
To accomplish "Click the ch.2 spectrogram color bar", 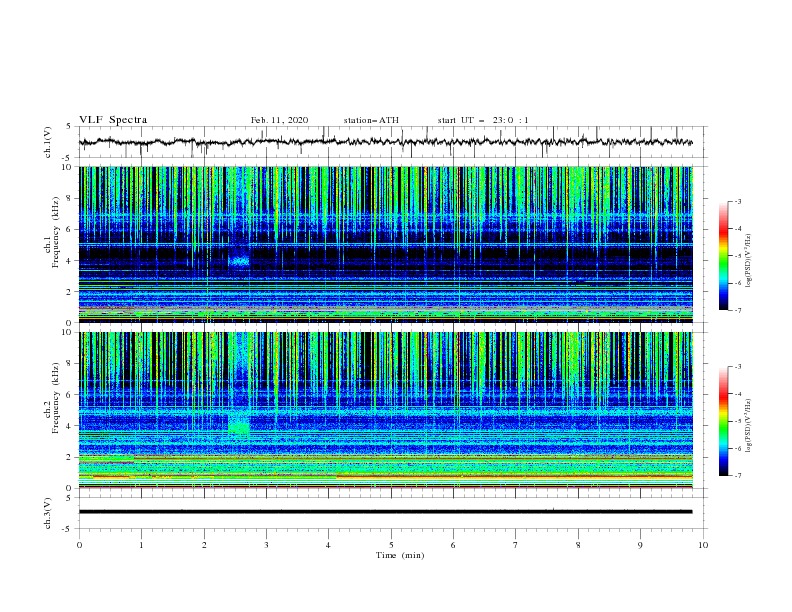I will click(x=723, y=421).
